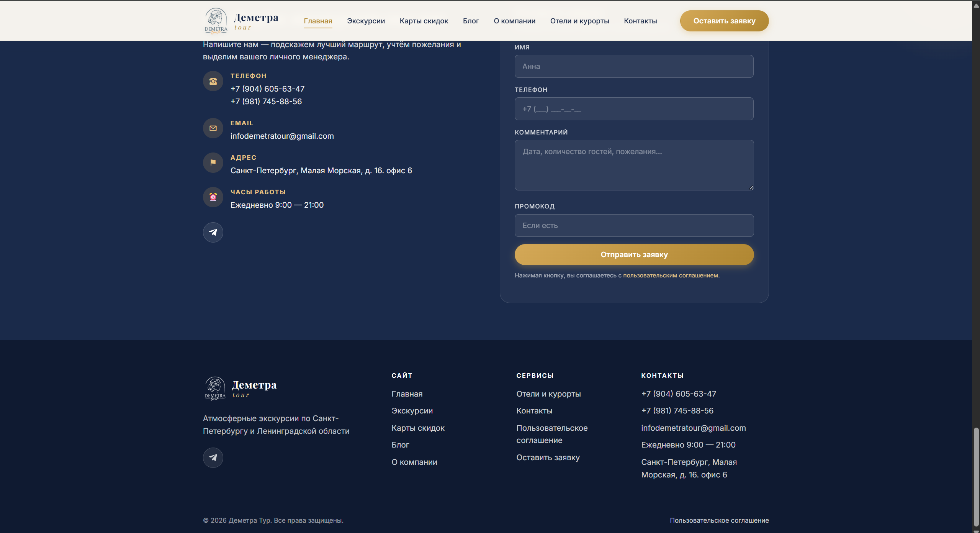Focus the Комментарий text area
980x533 pixels.
pyautogui.click(x=634, y=165)
